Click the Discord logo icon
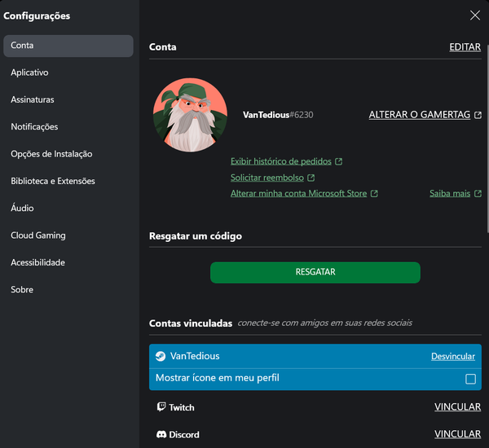This screenshot has width=489, height=448. [161, 434]
